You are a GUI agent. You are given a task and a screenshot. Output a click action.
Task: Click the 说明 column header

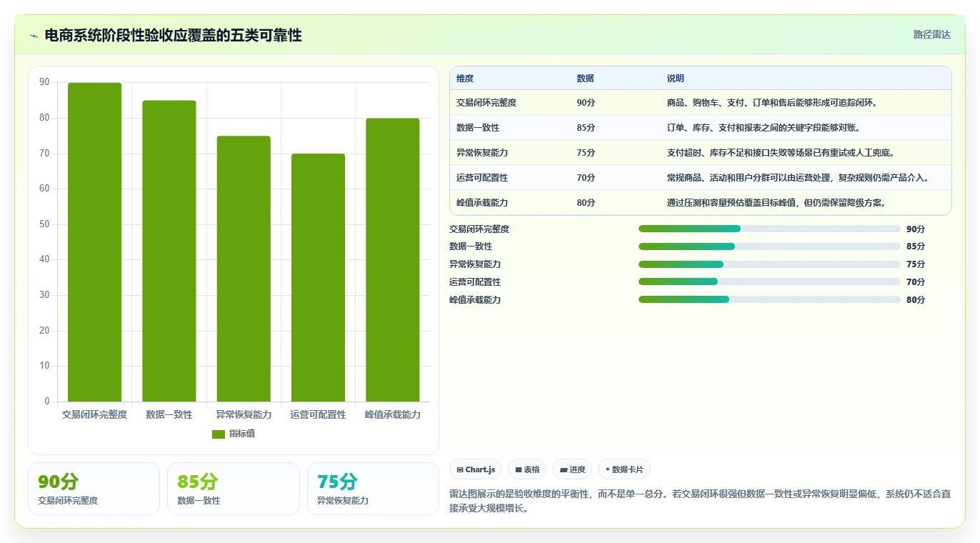pyautogui.click(x=675, y=79)
